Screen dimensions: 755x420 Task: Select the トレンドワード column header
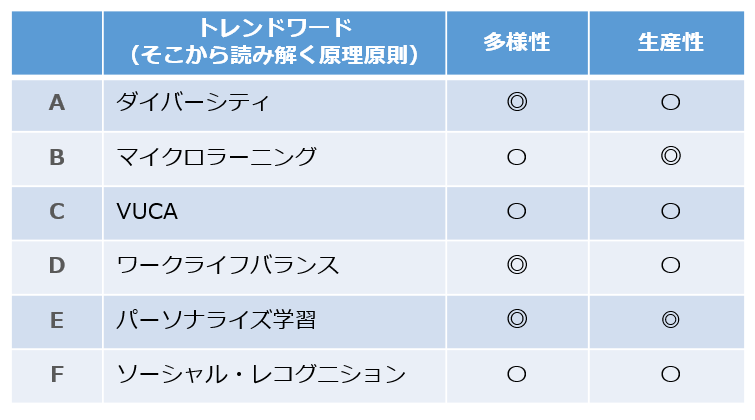(274, 43)
